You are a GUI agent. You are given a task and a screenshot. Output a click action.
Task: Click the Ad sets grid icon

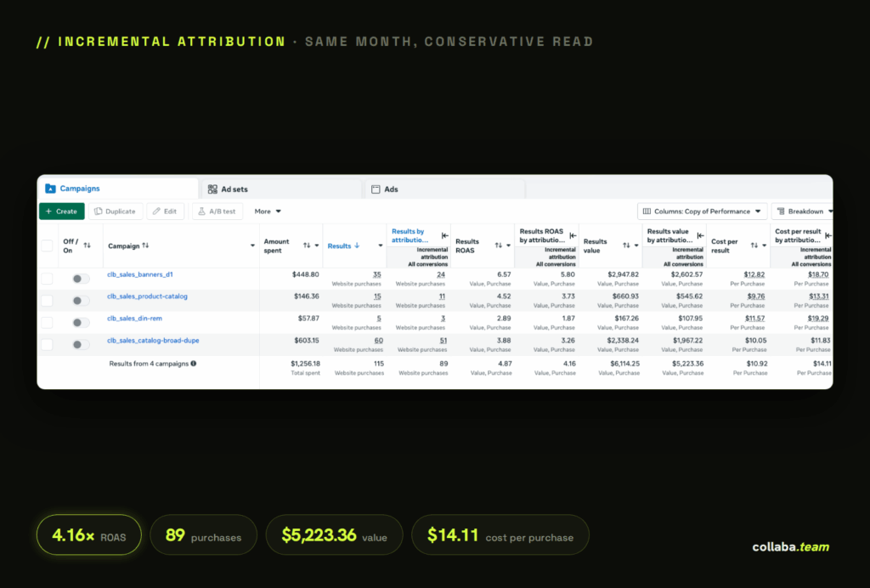coord(212,189)
